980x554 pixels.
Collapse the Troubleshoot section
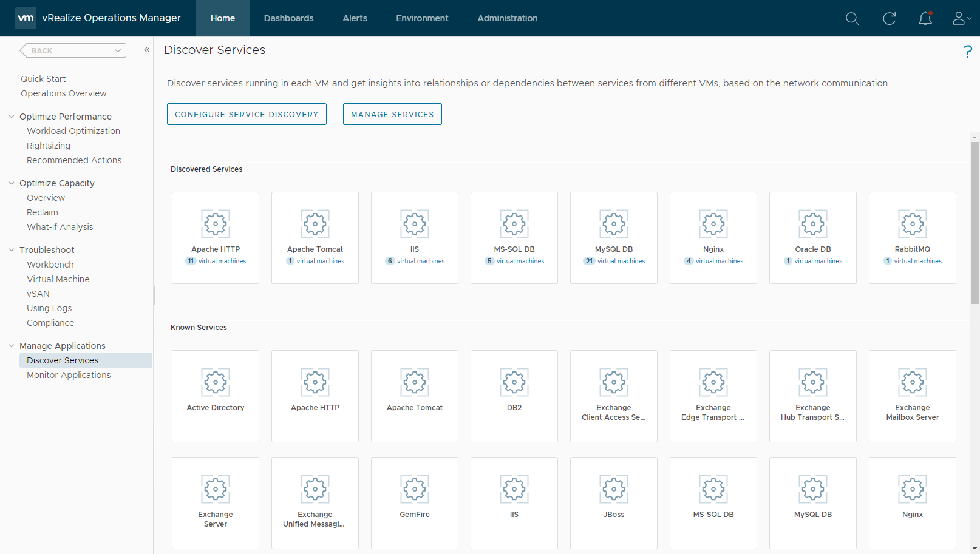click(x=10, y=249)
